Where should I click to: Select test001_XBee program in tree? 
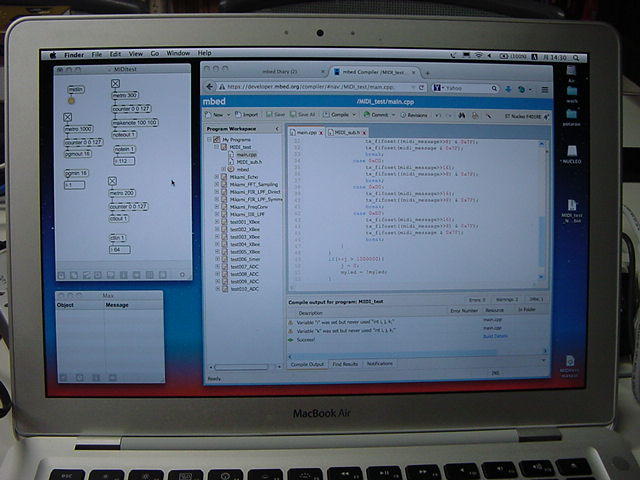pyautogui.click(x=245, y=222)
